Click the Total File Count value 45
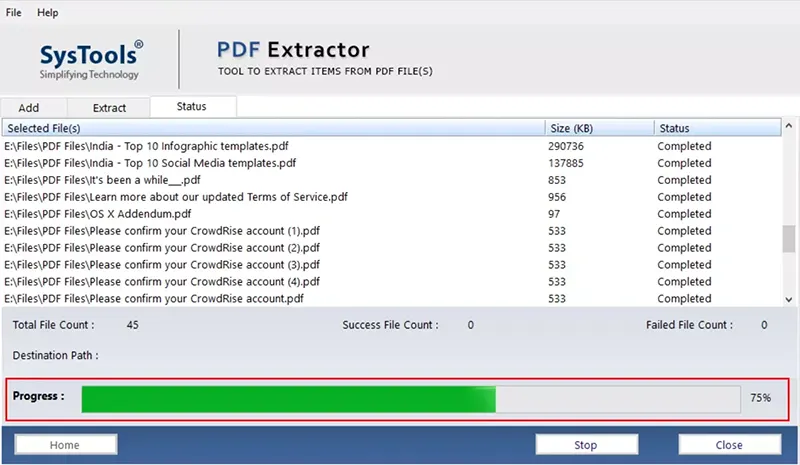The height and width of the screenshot is (465, 800). tap(133, 325)
